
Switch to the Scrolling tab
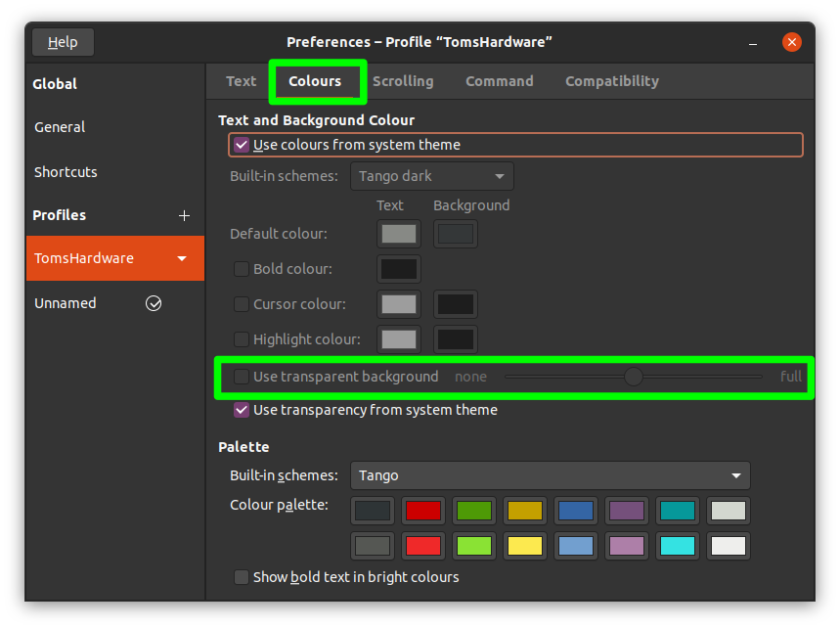click(403, 81)
